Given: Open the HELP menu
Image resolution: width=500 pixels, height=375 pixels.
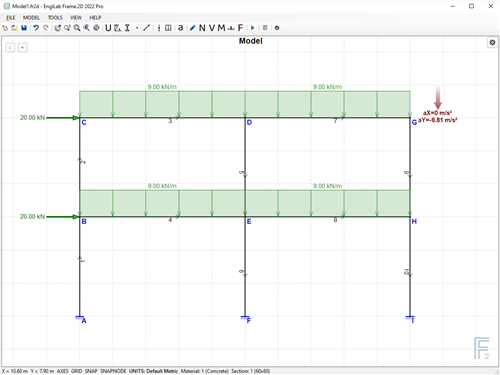Looking at the screenshot, I should (x=95, y=18).
